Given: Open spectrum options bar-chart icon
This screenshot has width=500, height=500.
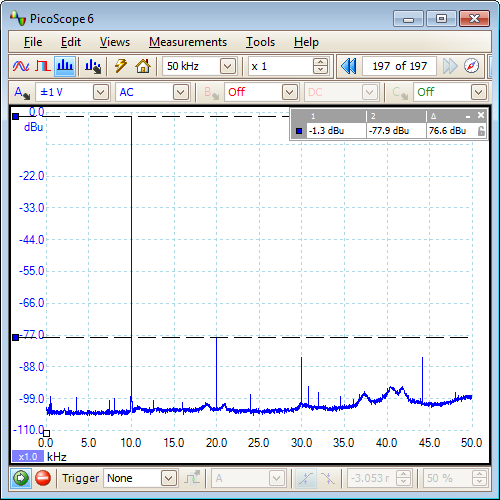Looking at the screenshot, I should [x=93, y=66].
